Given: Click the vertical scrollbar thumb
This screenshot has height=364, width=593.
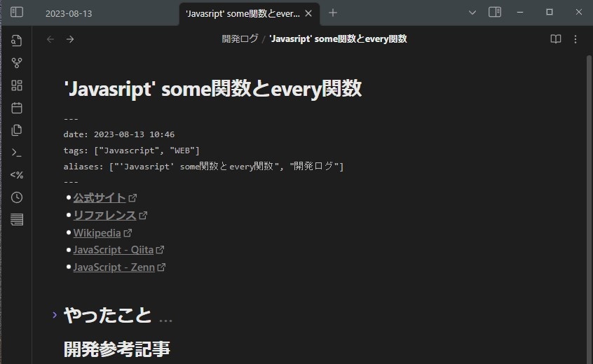Looking at the screenshot, I should [x=589, y=209].
